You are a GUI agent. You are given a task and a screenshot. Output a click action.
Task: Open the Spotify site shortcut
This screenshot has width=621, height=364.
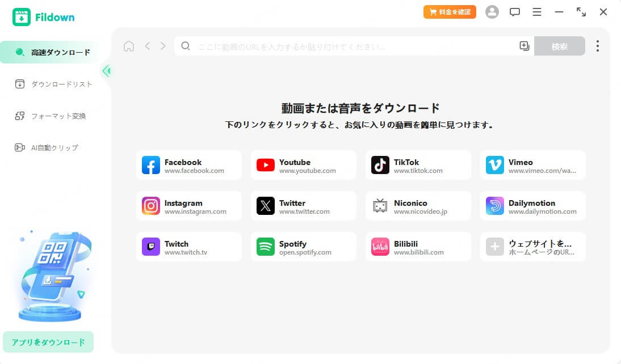click(x=303, y=247)
